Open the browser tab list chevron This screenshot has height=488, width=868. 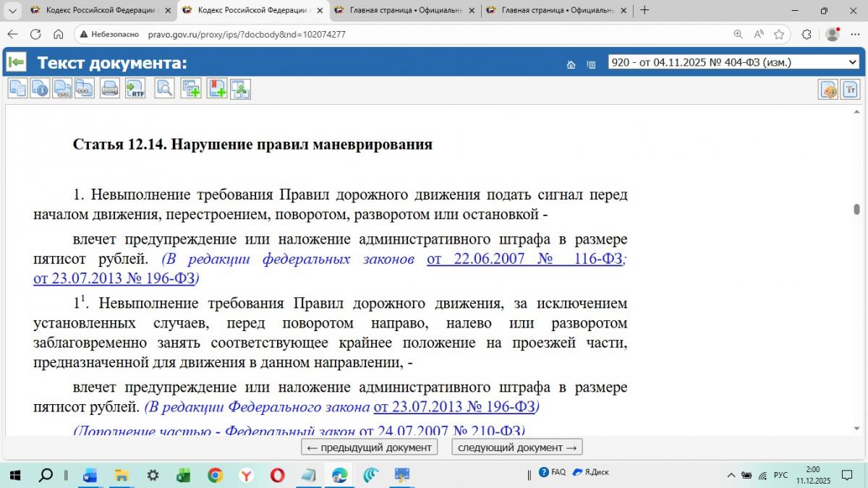point(12,11)
